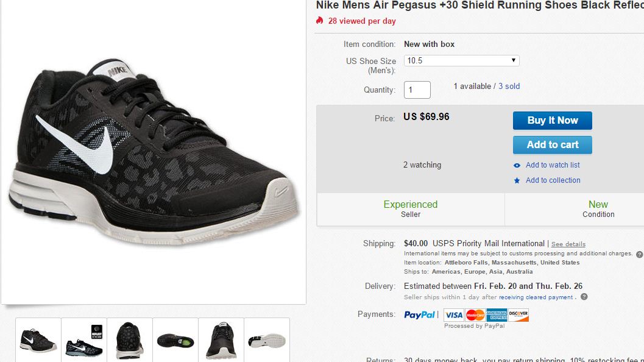Open the receiving cleared payment link
Viewport: 644px width, 362px height.
[x=536, y=297]
